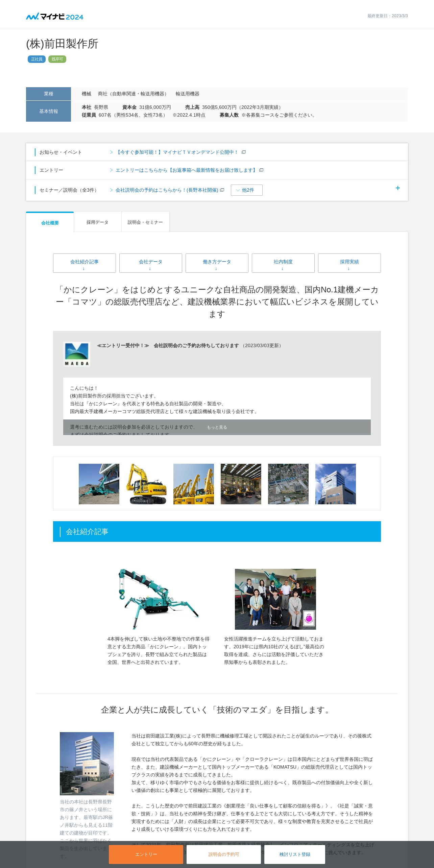Jump to 会社データ section anchor

click(x=151, y=263)
